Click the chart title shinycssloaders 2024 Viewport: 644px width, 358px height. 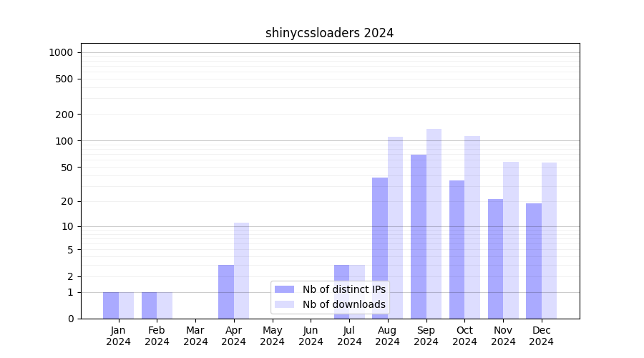pyautogui.click(x=329, y=33)
